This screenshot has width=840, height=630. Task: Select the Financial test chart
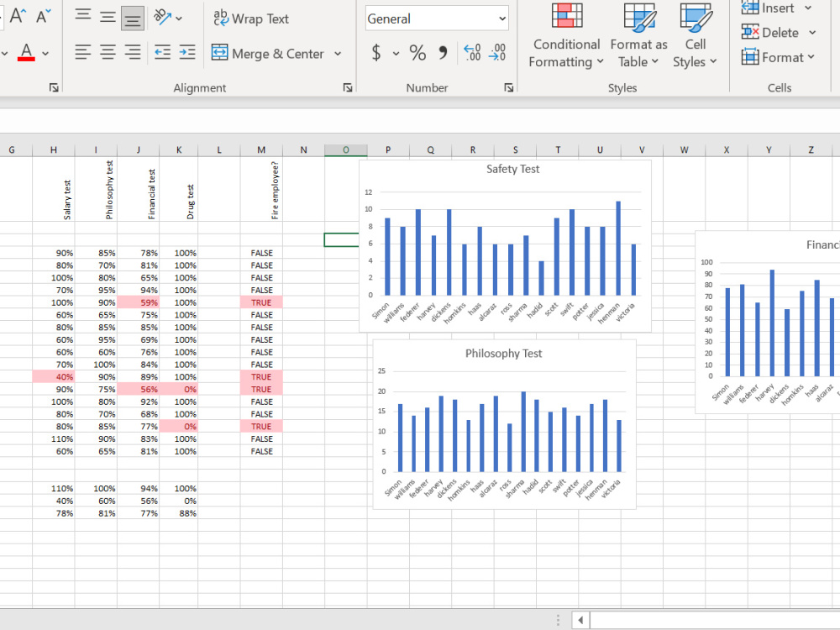(767, 323)
